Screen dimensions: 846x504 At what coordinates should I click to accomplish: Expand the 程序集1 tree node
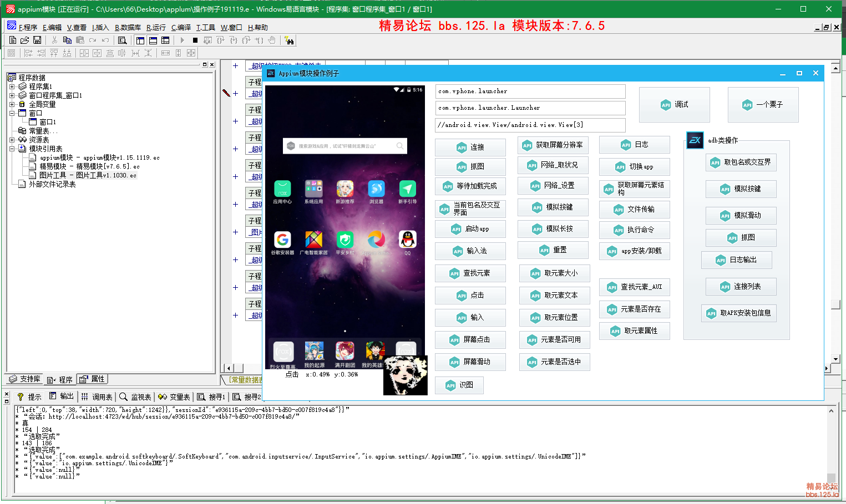click(x=12, y=86)
